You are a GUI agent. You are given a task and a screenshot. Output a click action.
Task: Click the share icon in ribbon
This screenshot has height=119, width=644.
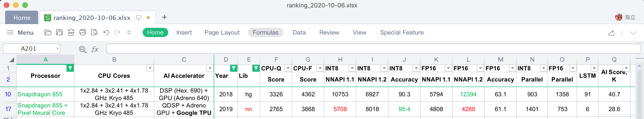[x=611, y=33]
